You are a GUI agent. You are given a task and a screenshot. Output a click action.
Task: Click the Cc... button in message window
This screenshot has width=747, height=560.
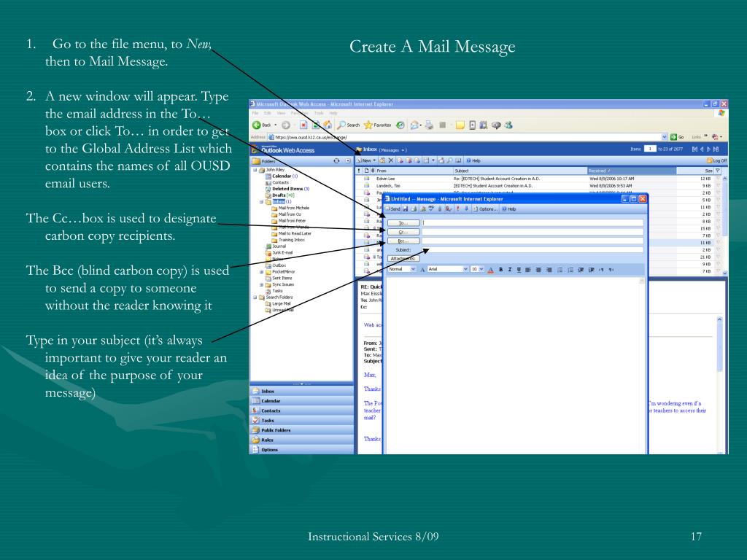point(403,232)
